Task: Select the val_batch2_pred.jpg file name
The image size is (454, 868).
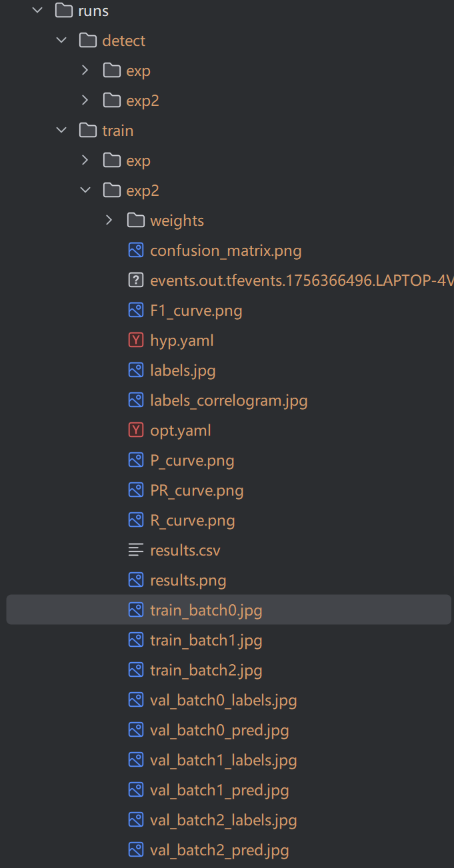Action: (219, 851)
